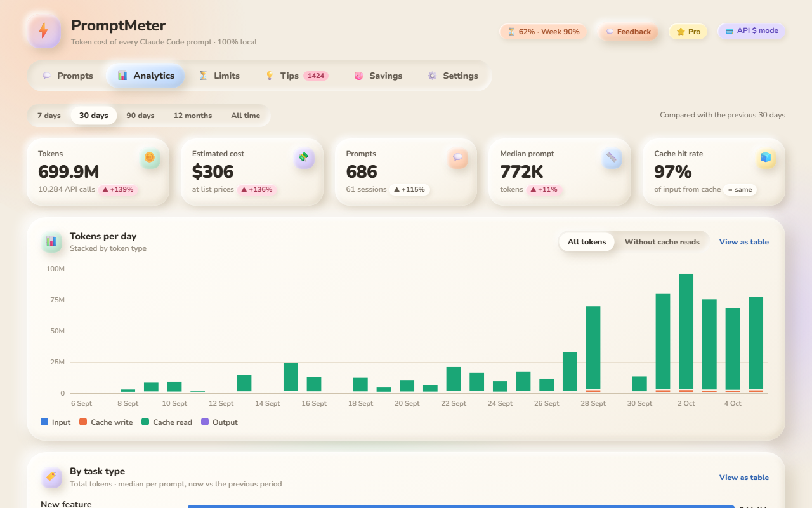
Task: Click the Tokens card coin icon
Action: tap(150, 157)
